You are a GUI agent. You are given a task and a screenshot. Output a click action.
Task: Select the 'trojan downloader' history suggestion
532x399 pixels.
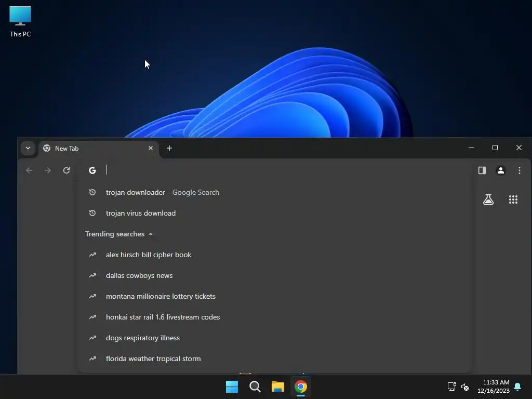(x=274, y=192)
